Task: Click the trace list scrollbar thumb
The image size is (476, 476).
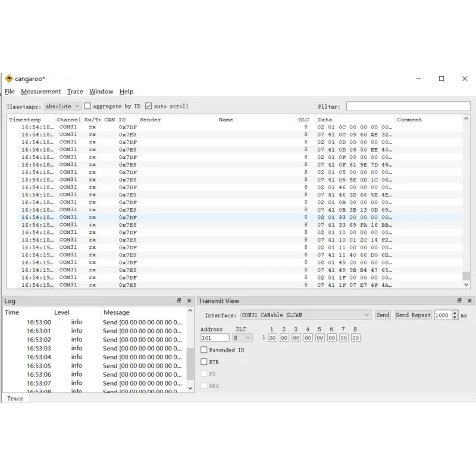Action: click(x=466, y=275)
